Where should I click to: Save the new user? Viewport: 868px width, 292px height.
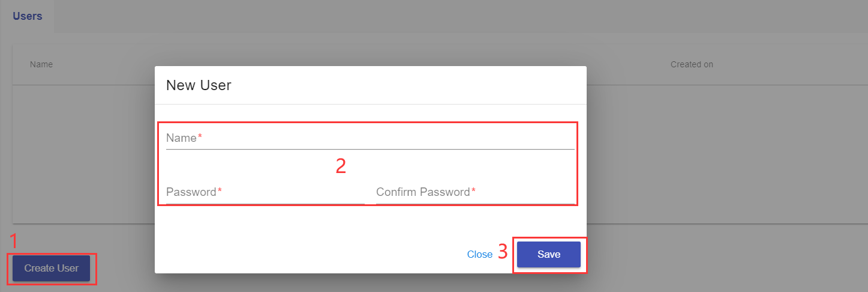click(x=548, y=254)
